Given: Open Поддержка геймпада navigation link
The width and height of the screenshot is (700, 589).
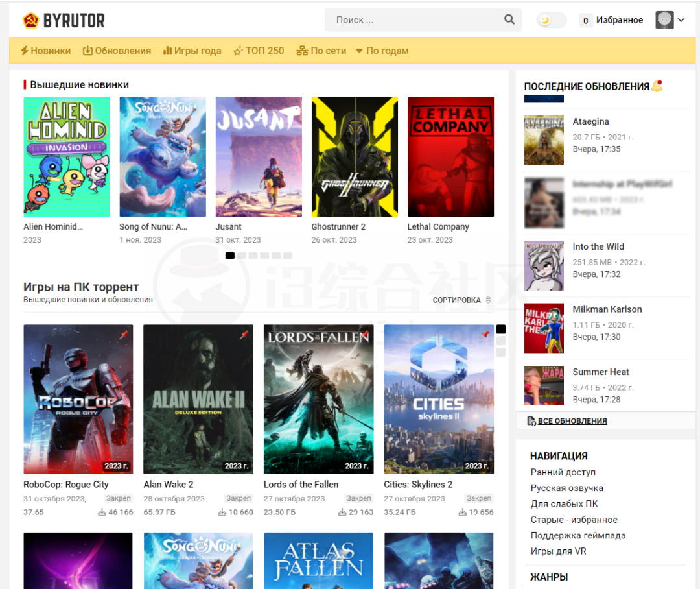Looking at the screenshot, I should pos(578,535).
